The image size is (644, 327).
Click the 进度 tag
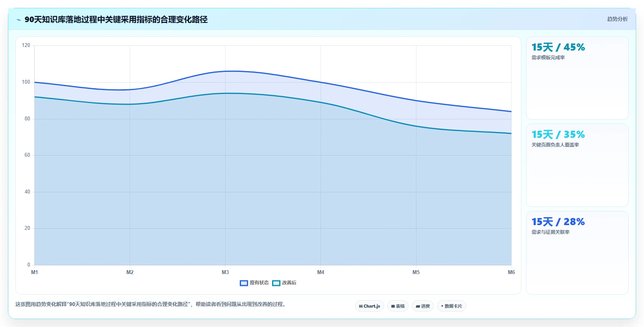coord(423,306)
